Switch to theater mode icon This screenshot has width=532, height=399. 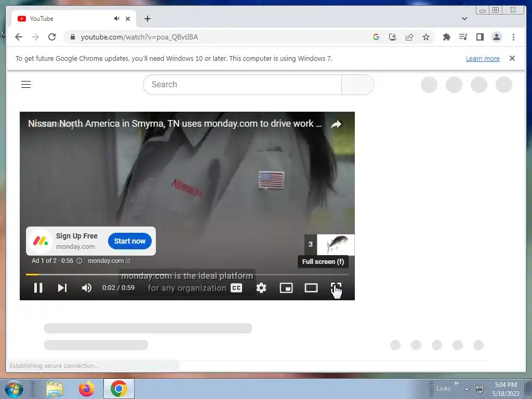point(311,288)
